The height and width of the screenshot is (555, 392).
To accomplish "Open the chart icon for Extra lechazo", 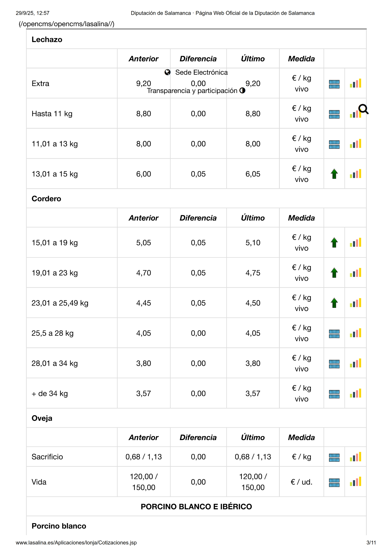I will click(355, 84).
